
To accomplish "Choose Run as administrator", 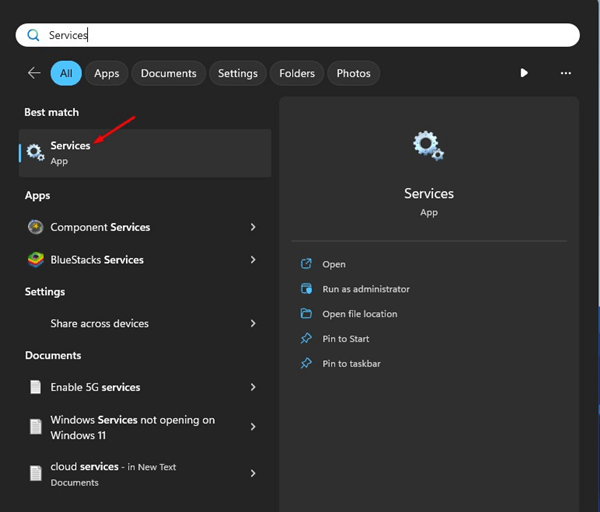I will coord(365,289).
